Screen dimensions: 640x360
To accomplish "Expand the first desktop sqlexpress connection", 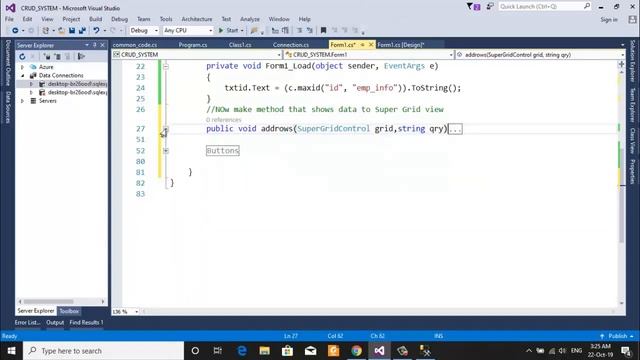I will coord(31,84).
